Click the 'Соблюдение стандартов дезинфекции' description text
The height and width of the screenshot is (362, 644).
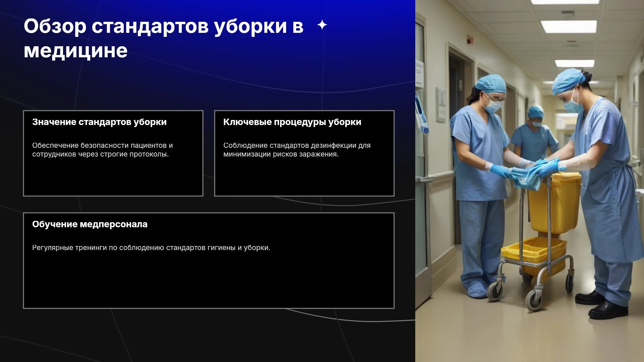point(297,150)
